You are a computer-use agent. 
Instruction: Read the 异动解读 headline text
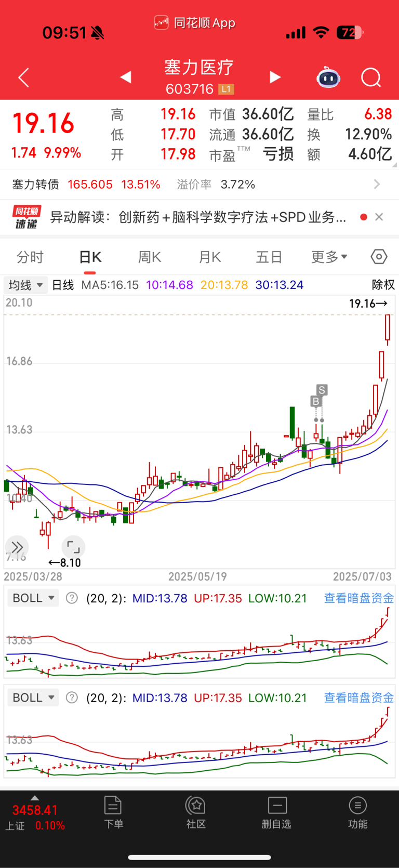tap(198, 217)
